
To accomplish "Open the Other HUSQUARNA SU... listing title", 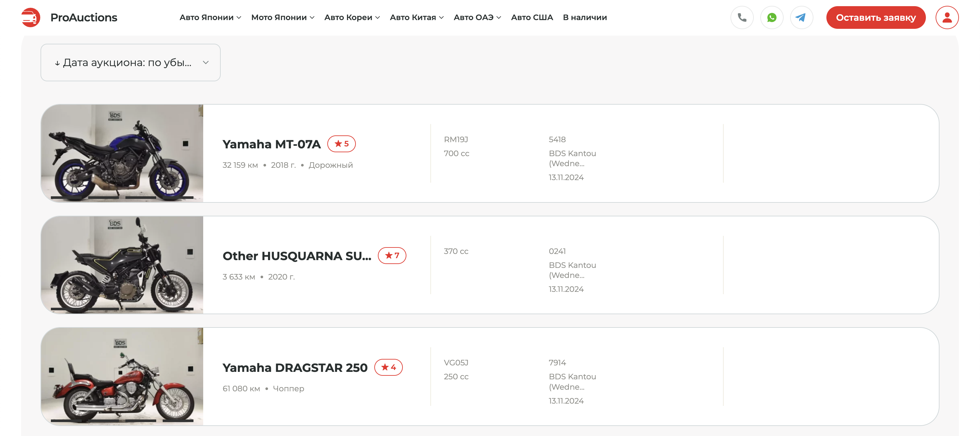I will tap(297, 256).
